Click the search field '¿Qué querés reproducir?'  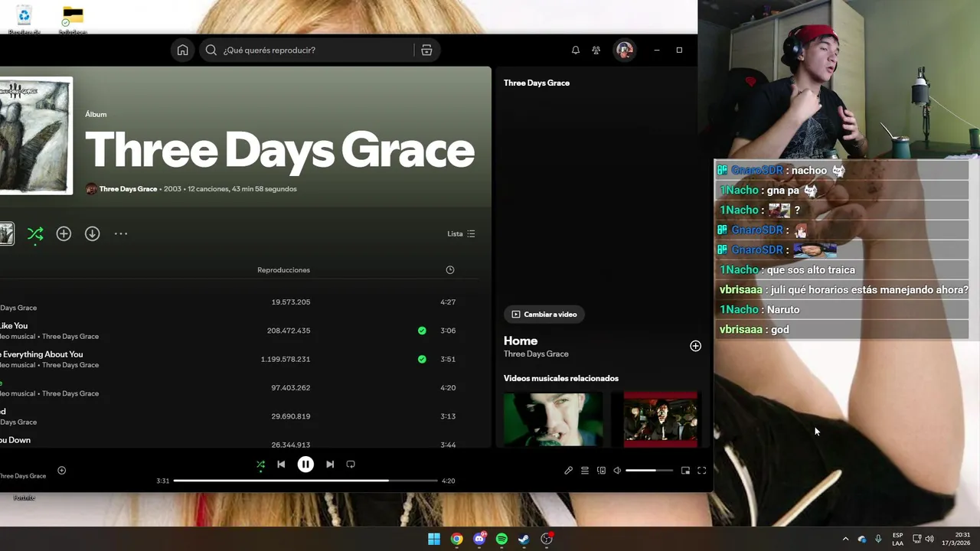pos(308,50)
